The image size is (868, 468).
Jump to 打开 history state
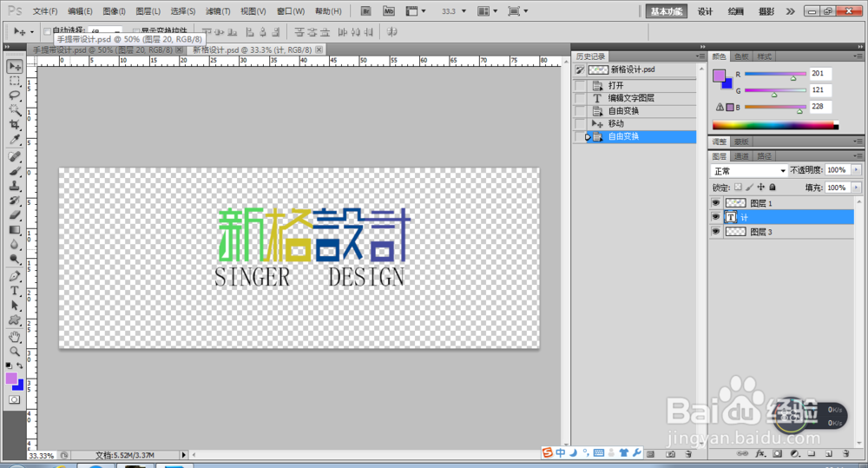tap(635, 85)
